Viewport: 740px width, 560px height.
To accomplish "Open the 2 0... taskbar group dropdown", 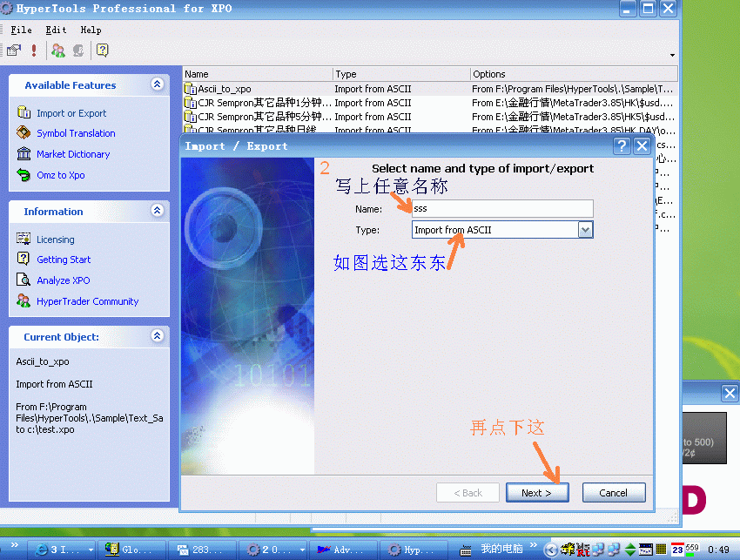I will (302, 550).
